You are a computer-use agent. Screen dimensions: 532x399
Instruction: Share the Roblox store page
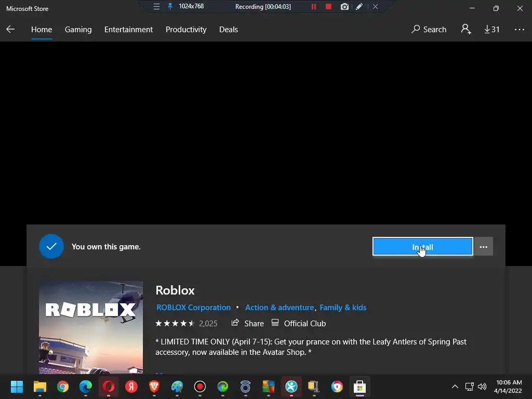point(247,323)
